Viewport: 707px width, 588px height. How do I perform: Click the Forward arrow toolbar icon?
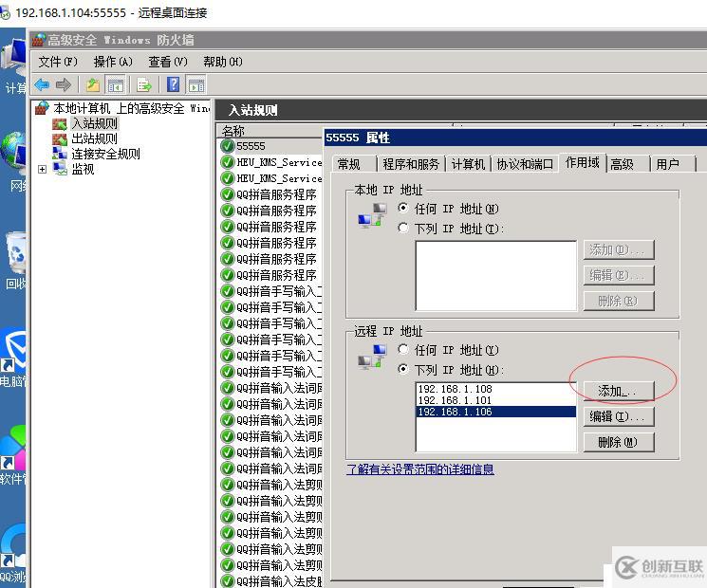(x=64, y=84)
